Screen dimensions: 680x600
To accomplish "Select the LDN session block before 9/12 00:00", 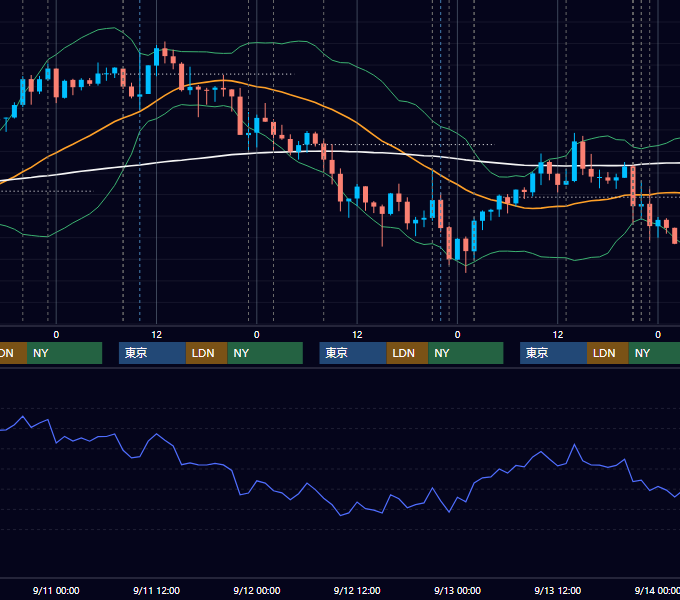I will pos(206,353).
